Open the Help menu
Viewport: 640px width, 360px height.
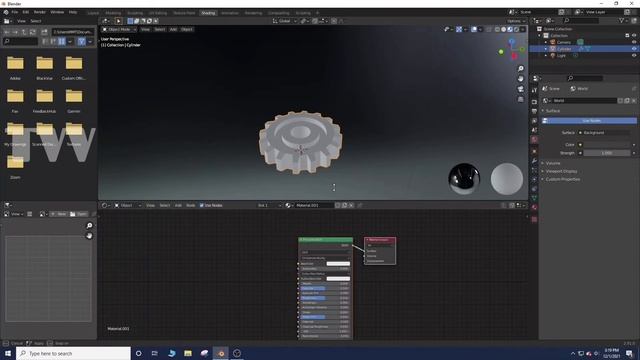click(73, 12)
